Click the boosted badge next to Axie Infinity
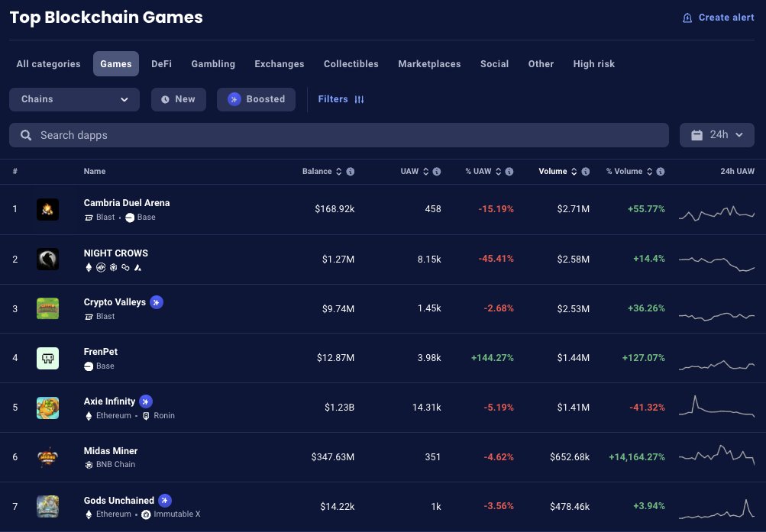Screen dimensions: 766x532 click(x=146, y=401)
